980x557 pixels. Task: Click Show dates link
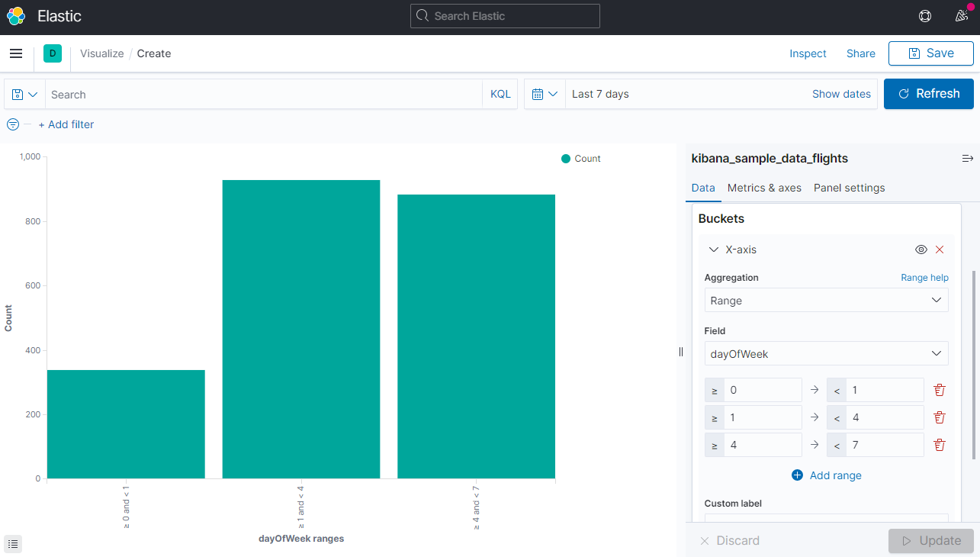841,94
